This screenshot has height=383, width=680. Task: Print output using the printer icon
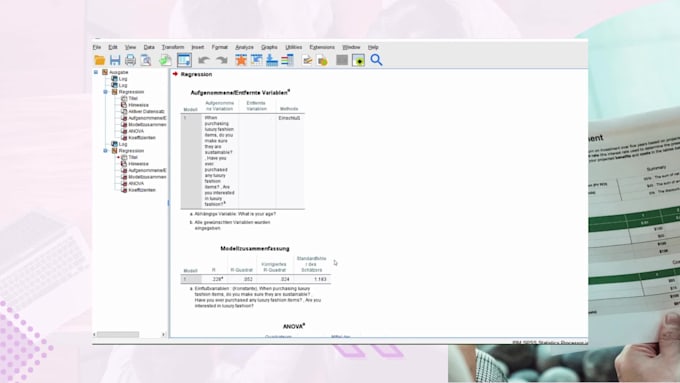pos(130,60)
